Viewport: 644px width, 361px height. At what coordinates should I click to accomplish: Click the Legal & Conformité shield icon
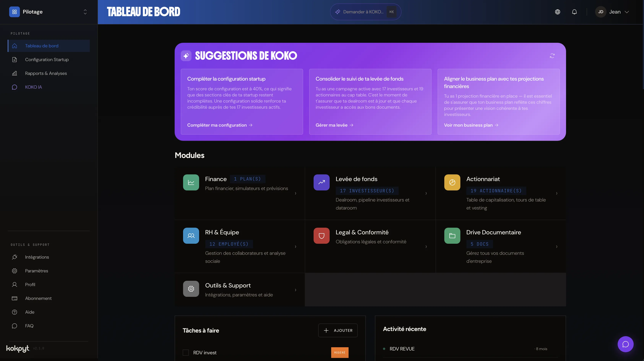[321, 236]
